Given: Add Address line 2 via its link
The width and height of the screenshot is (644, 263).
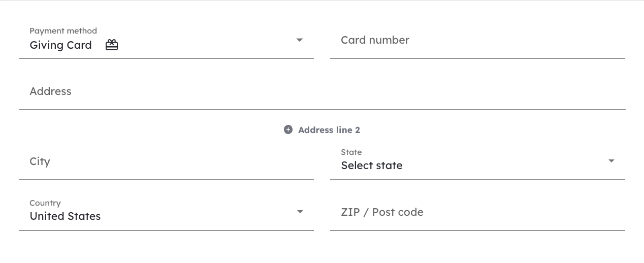Looking at the screenshot, I should pyautogui.click(x=322, y=130).
